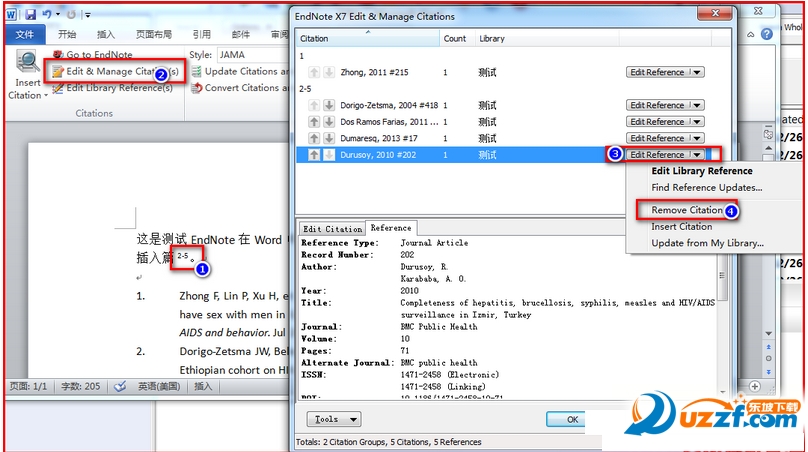This screenshot has height=452, width=808.
Task: Expand the Insert Citation dropdown arrow
Action: [46, 95]
